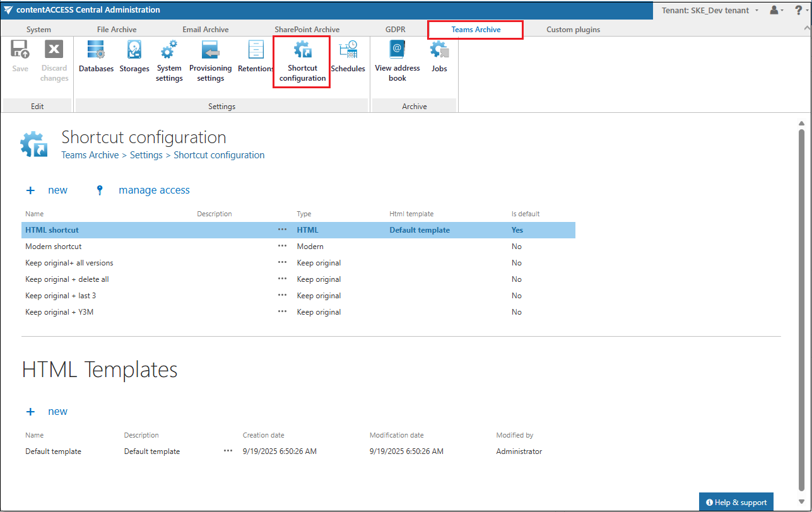
Task: Open the user account dropdown menu
Action: click(x=777, y=10)
